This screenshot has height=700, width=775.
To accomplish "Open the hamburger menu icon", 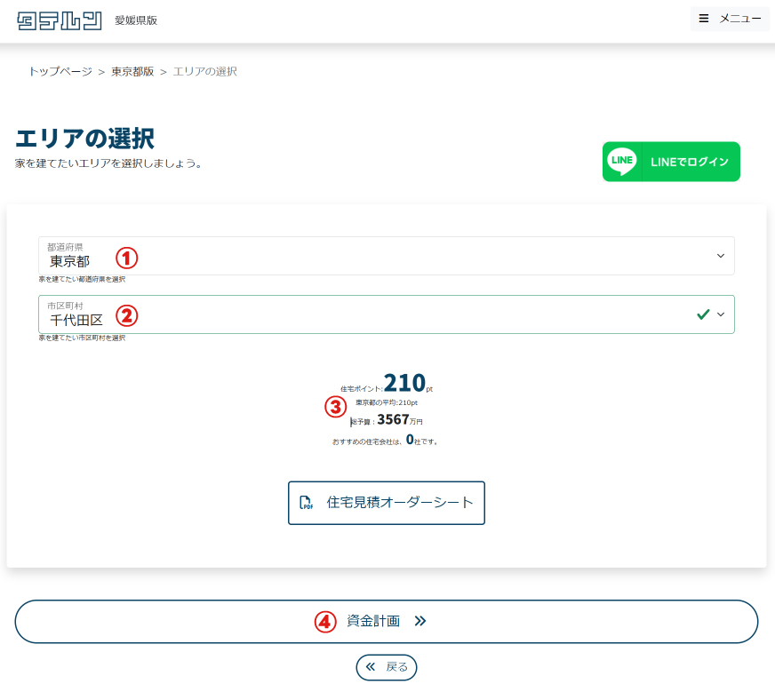I will point(704,19).
